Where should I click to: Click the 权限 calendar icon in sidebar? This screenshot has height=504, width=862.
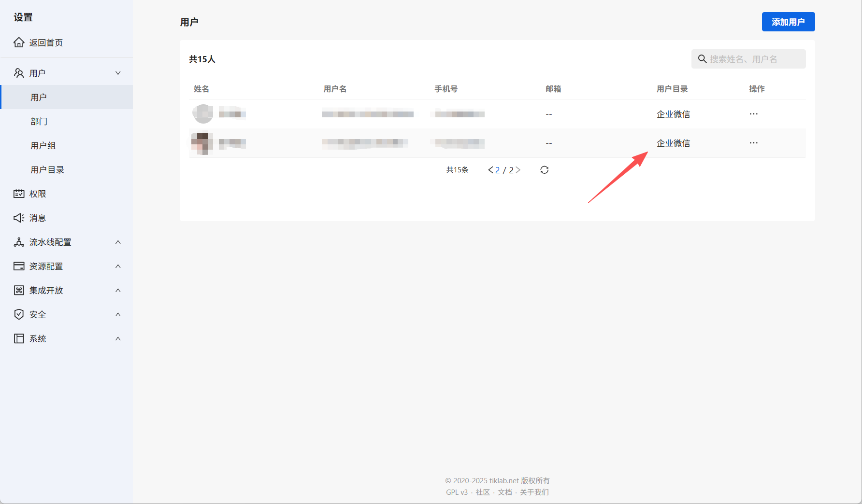coord(19,194)
